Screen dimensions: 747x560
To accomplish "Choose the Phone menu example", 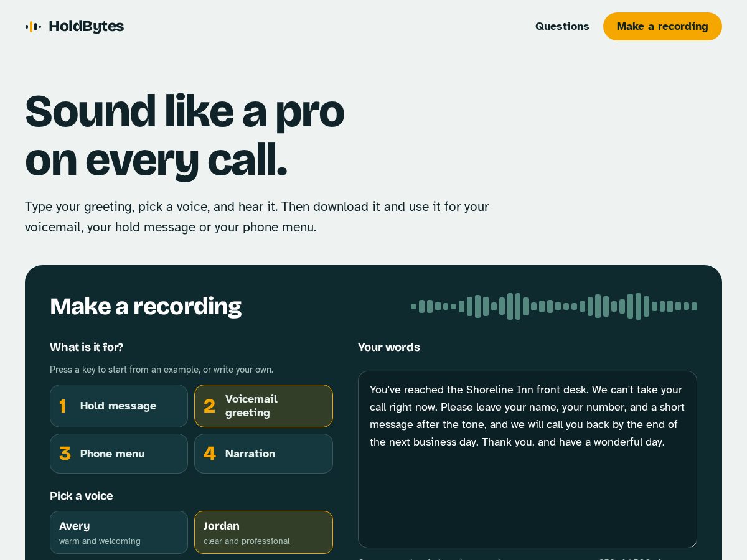I will 119,454.
